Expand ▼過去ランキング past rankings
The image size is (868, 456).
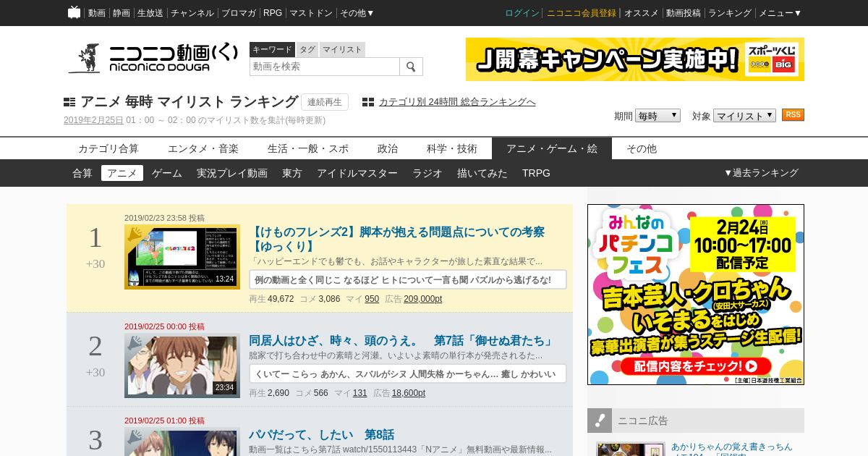(x=761, y=173)
